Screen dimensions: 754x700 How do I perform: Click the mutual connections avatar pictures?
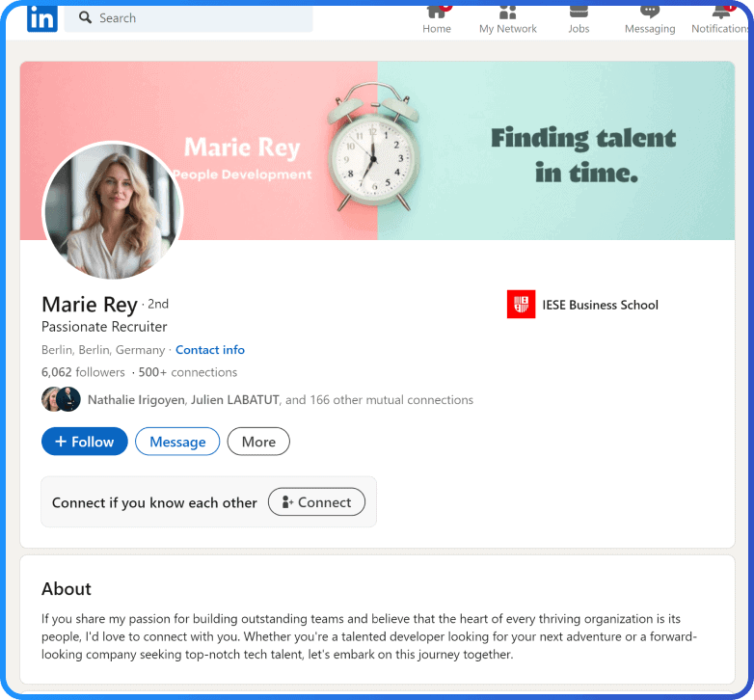point(61,399)
